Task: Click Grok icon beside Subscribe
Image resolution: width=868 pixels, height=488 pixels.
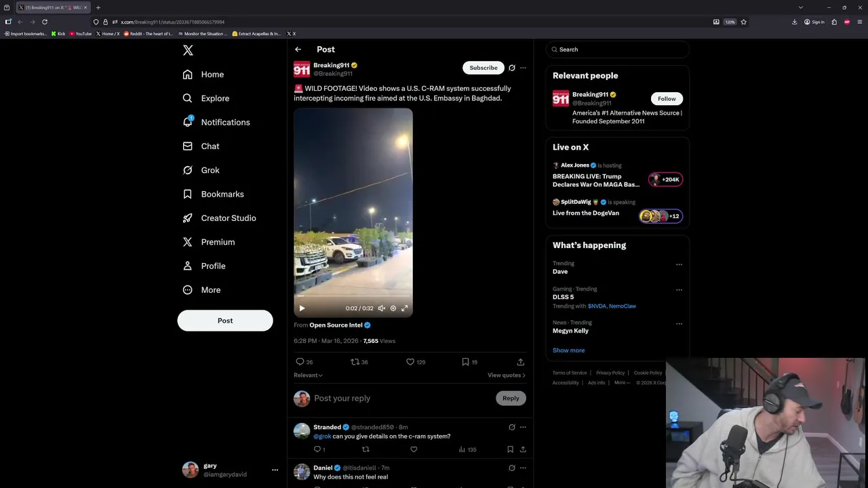Action: point(512,68)
